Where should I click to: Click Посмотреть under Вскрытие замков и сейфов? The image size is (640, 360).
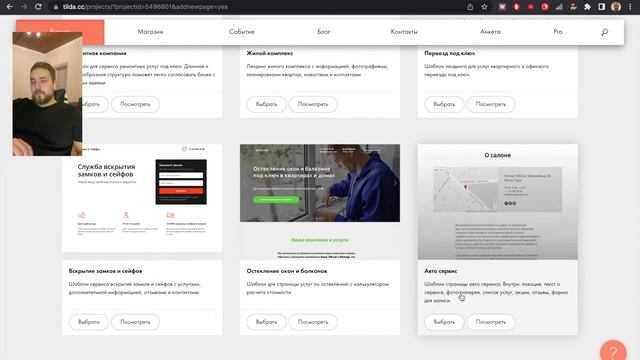[135, 322]
